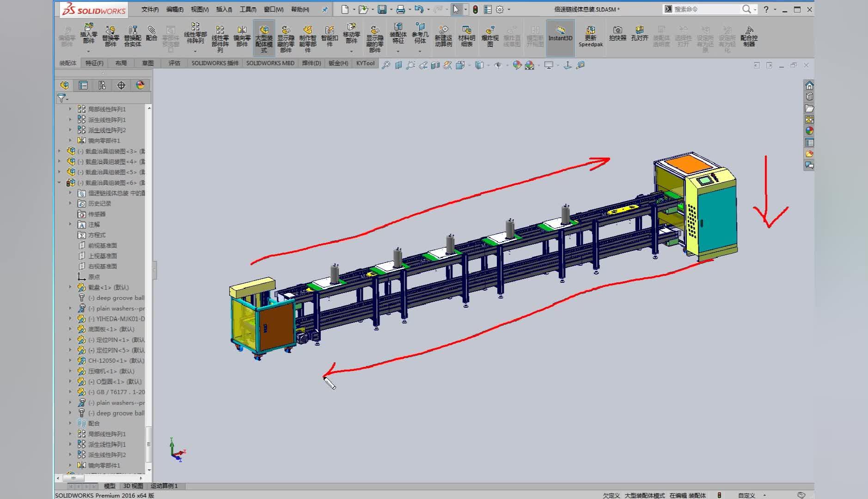Collapse the 载盘治具组装图<6> tree node
Image resolution: width=868 pixels, height=499 pixels.
(x=59, y=183)
